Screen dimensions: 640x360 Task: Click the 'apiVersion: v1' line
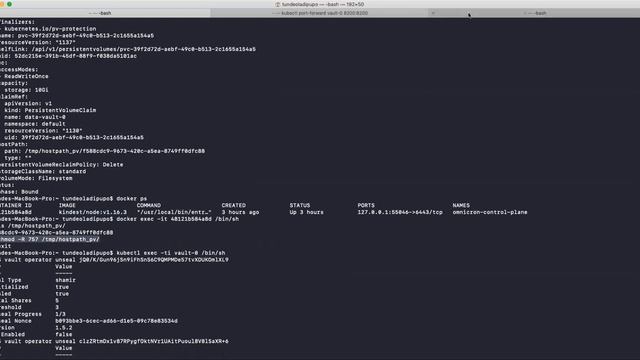(x=28, y=103)
